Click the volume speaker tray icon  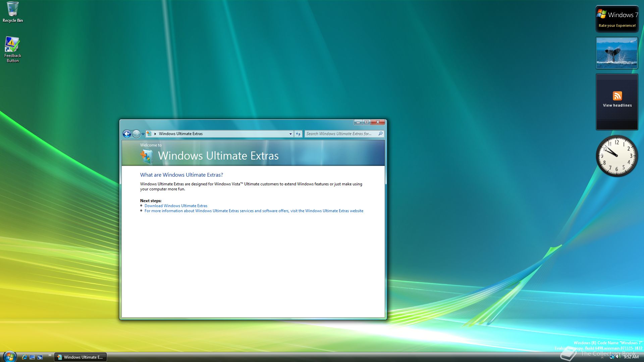[x=618, y=357]
